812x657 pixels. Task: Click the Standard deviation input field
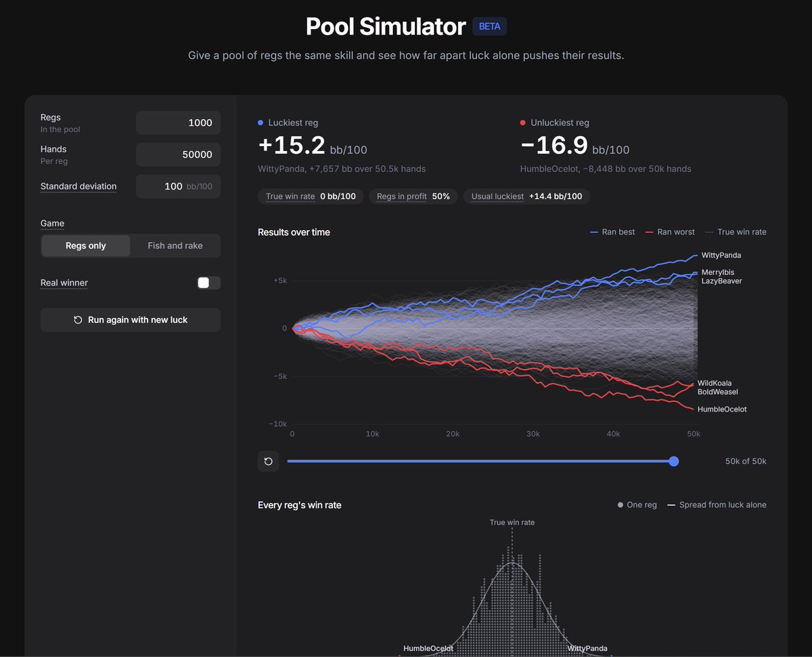pos(178,186)
